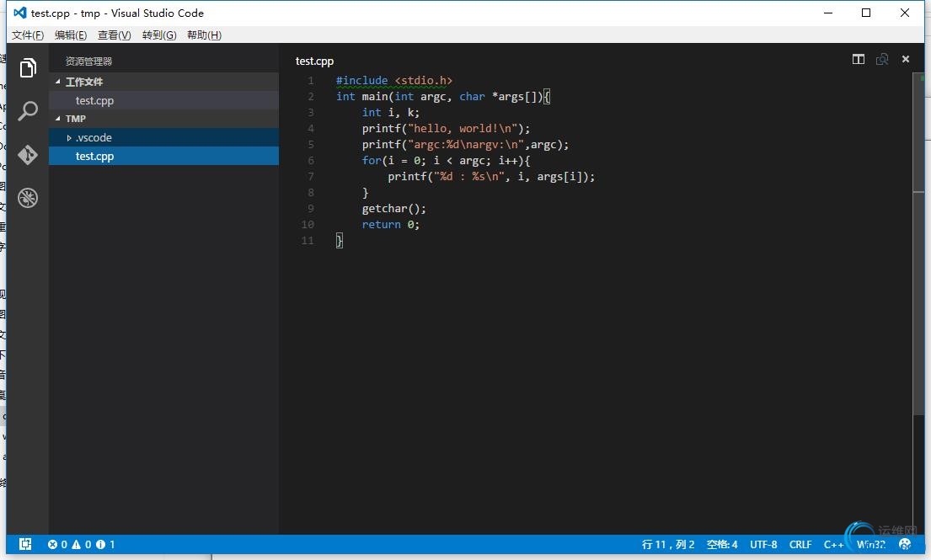Screen dimensions: 931x560
Task: Click line number 6 in gutter
Action: click(311, 160)
